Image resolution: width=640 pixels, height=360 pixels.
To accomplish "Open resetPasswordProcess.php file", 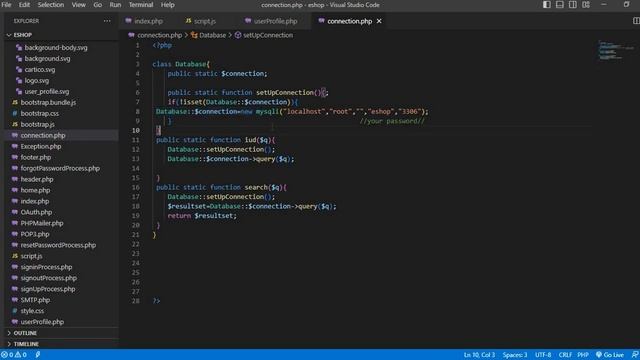I will coord(58,245).
